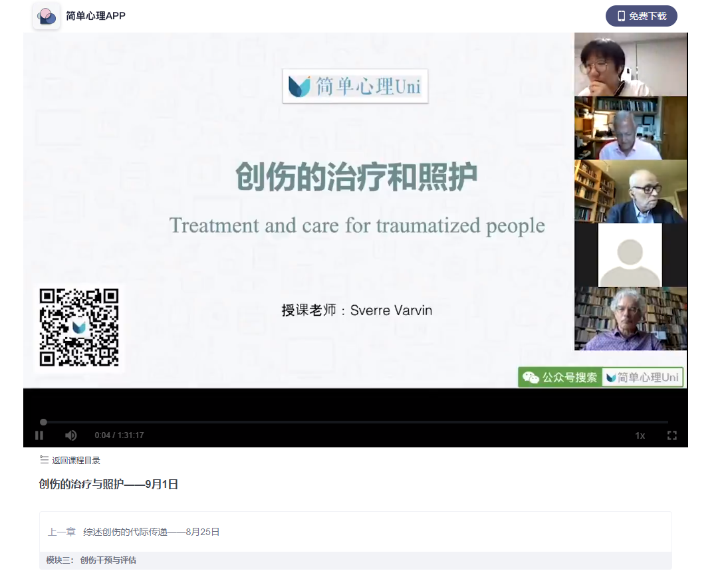Click the 上一章 label

coord(61,532)
